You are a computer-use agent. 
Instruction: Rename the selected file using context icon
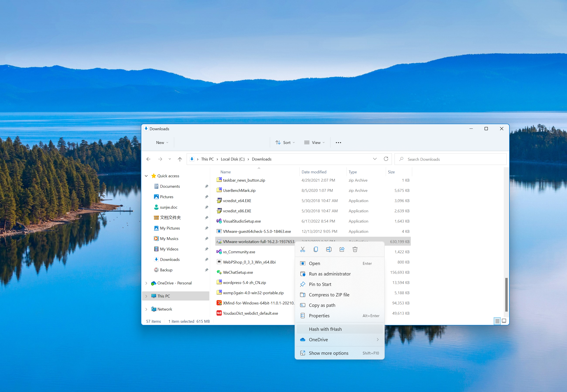(329, 249)
